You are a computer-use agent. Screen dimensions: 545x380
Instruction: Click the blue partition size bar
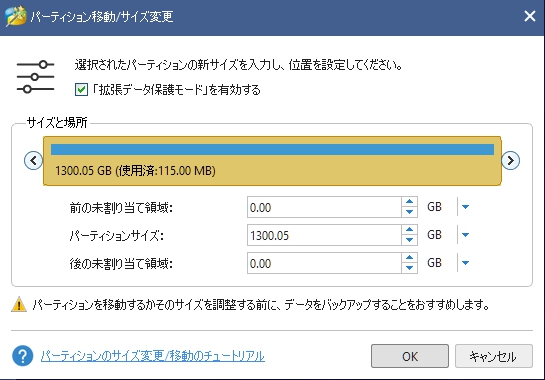coord(272,149)
